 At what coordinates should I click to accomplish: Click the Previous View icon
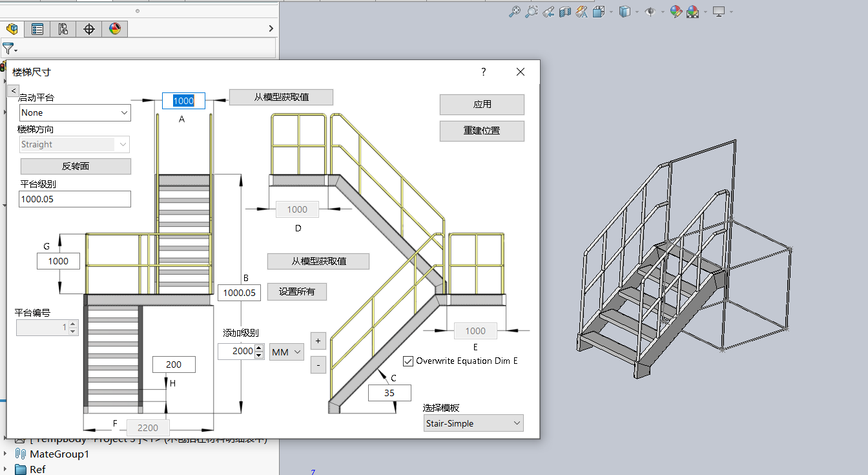coord(548,12)
